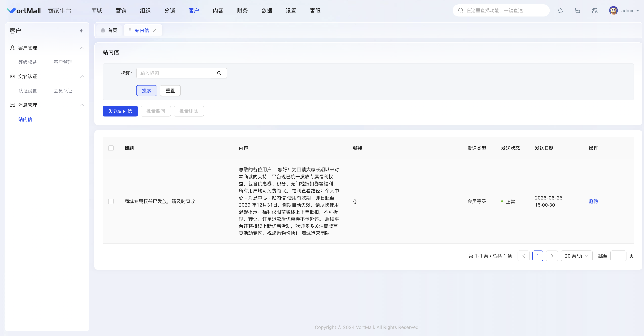Open the 财务 top menu

pos(242,10)
